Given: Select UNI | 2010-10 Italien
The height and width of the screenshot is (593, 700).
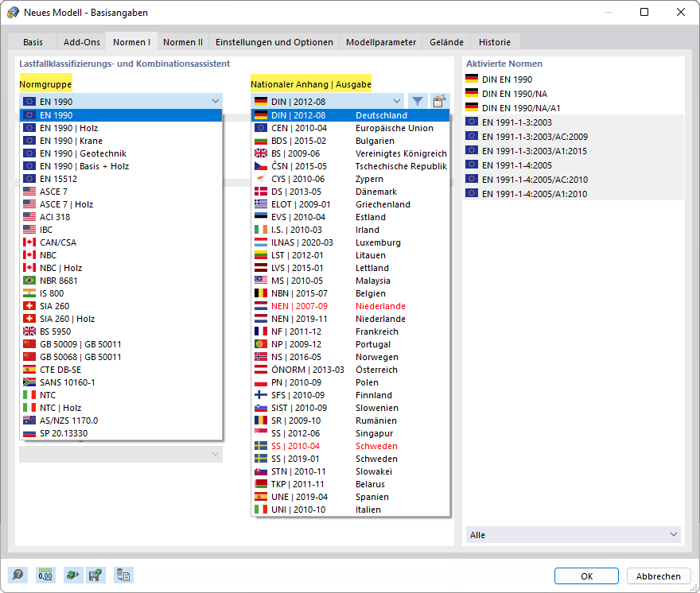Looking at the screenshot, I should [351, 510].
